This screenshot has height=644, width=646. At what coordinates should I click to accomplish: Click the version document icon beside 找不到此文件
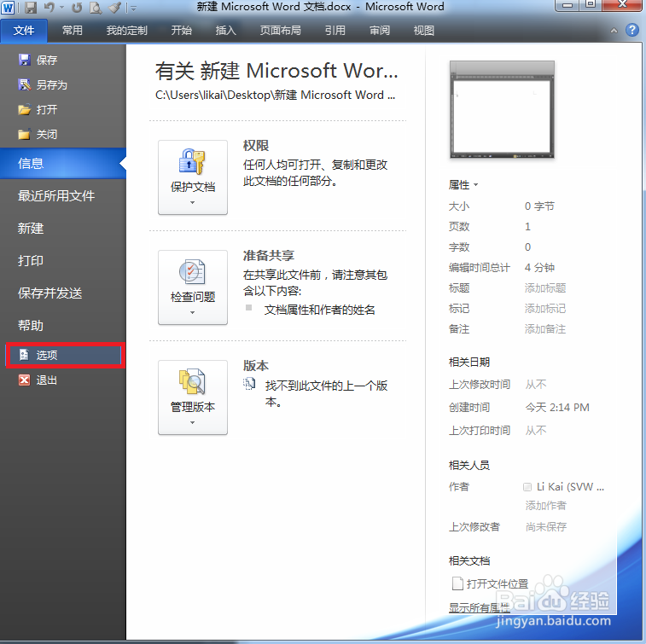[x=249, y=384]
